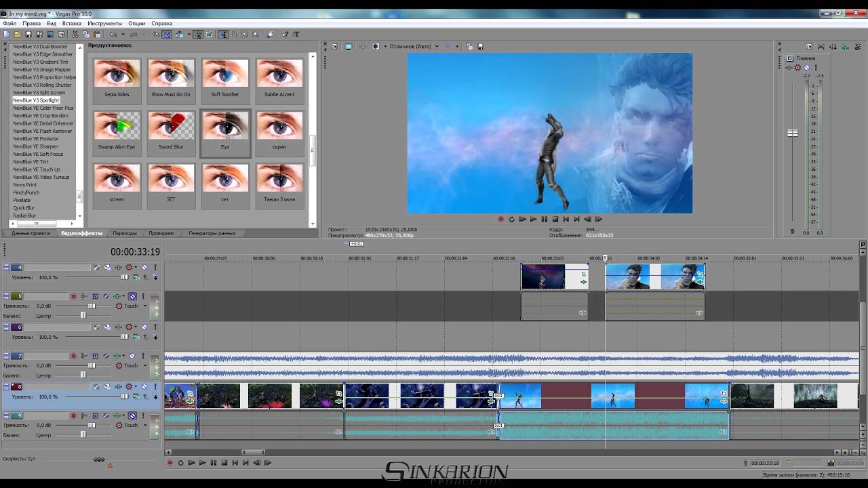Copy snapshot to clipboard in the preview toolbar
This screenshot has height=488, width=868.
pos(469,46)
